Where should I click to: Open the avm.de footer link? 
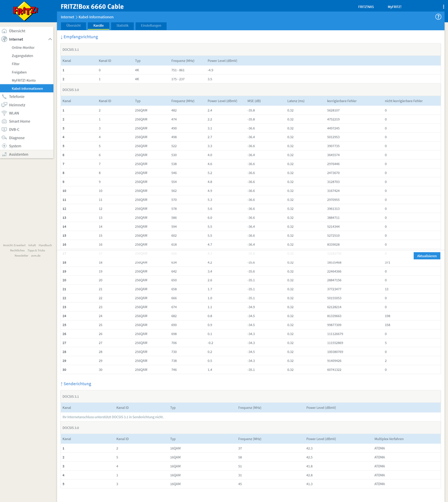[36, 255]
